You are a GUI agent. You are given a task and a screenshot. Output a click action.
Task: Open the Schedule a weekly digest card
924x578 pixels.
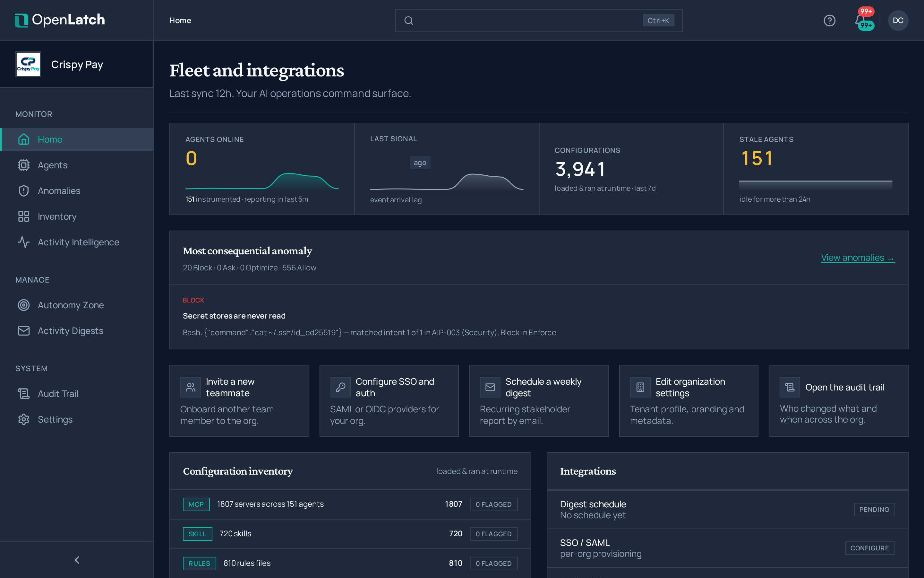click(538, 401)
